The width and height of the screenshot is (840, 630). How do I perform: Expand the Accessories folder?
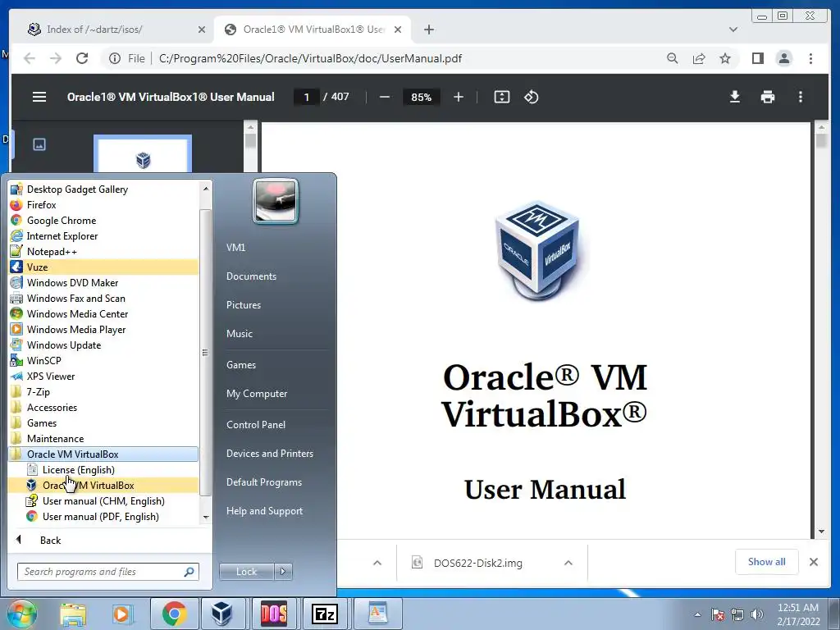(103, 408)
